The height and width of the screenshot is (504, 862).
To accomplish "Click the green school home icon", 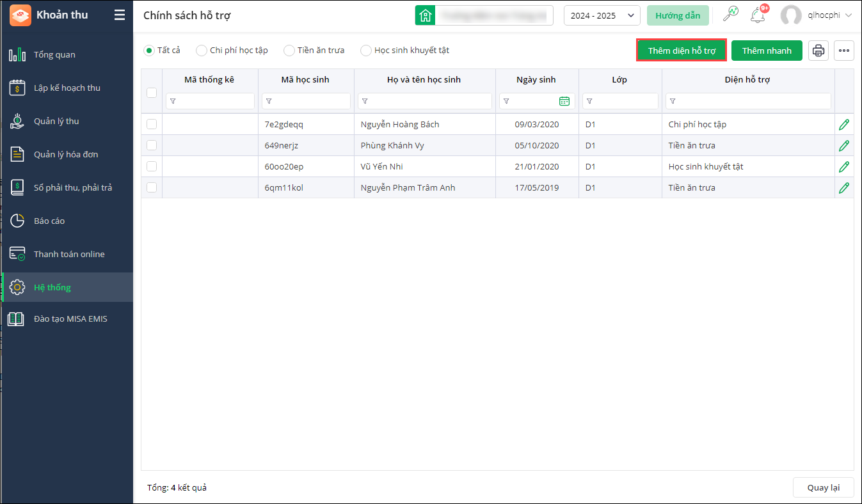I will [425, 15].
